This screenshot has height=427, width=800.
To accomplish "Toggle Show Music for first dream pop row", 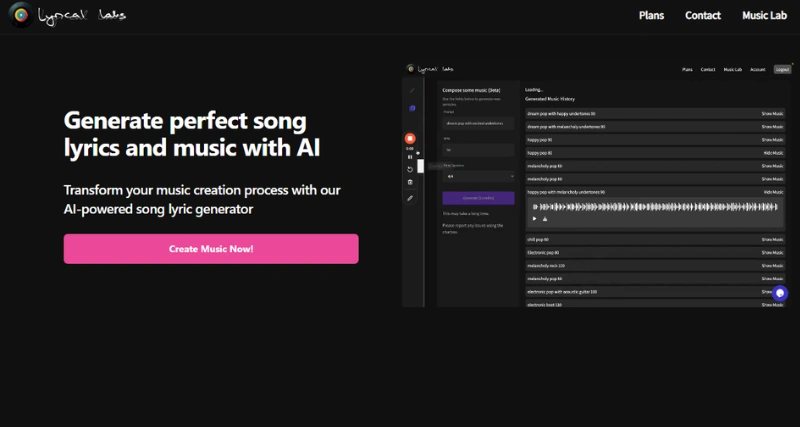I will (x=772, y=114).
